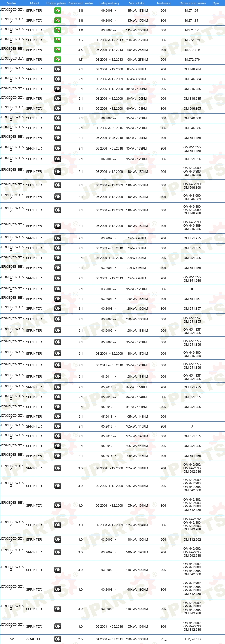This screenshot has height=644, width=225.
Task: Select the 04.2006 -> 07.2011 production years cell
Action: pos(109,639)
